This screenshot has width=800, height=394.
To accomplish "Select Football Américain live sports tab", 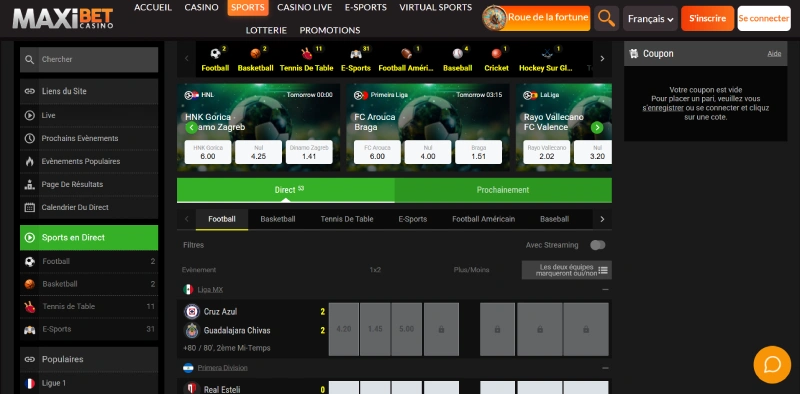I will (483, 219).
